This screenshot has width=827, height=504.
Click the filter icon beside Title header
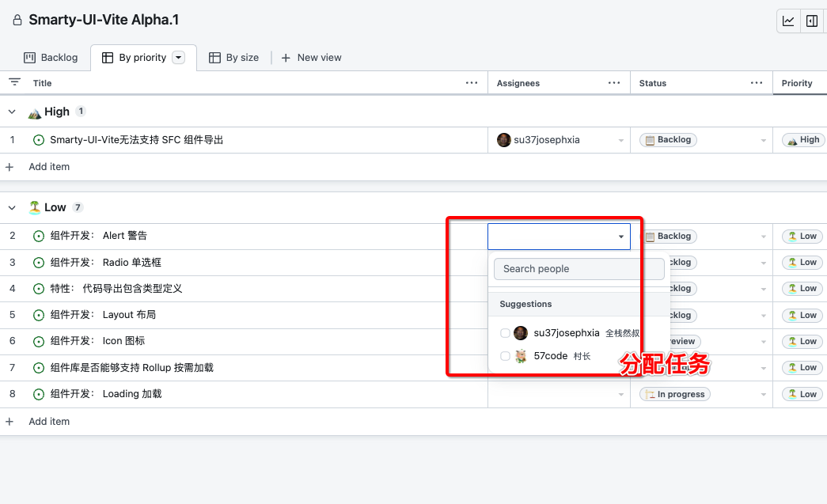click(14, 82)
